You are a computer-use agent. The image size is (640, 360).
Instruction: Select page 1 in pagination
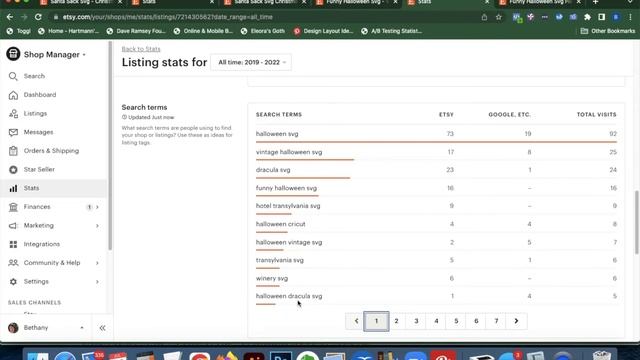point(376,321)
